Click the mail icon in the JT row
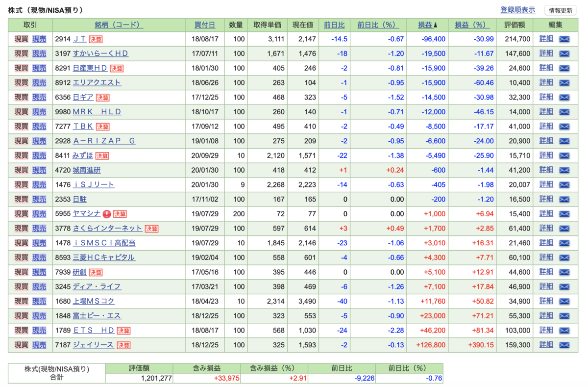The height and width of the screenshot is (387, 588). click(564, 39)
